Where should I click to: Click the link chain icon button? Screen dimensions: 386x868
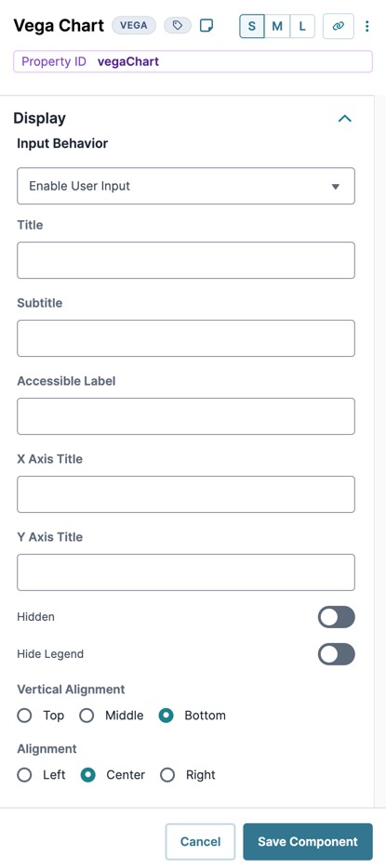(339, 26)
